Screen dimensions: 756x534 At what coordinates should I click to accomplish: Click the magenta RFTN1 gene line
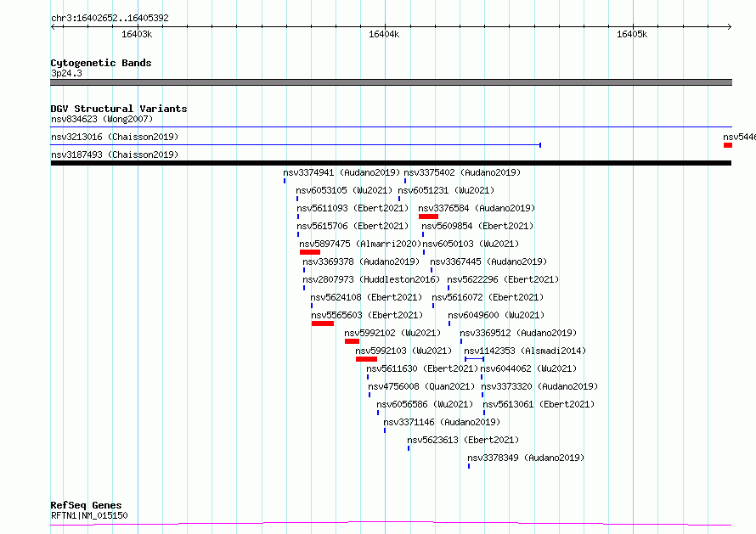click(x=391, y=524)
